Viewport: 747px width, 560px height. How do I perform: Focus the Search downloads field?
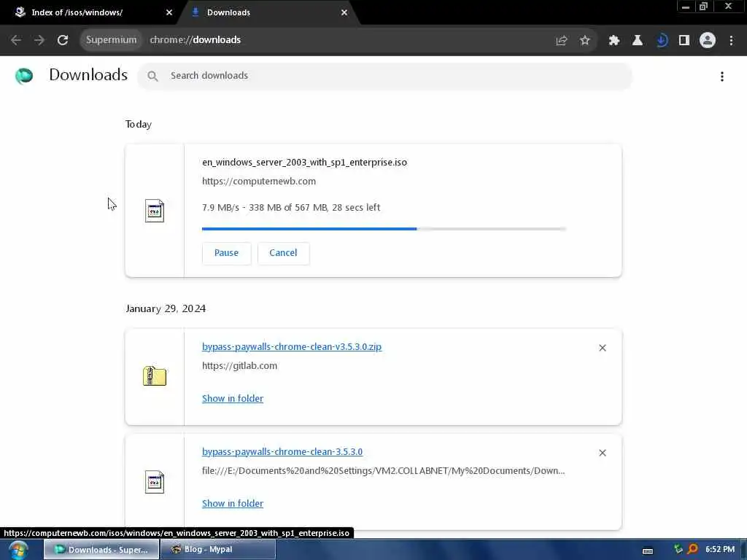385,76
